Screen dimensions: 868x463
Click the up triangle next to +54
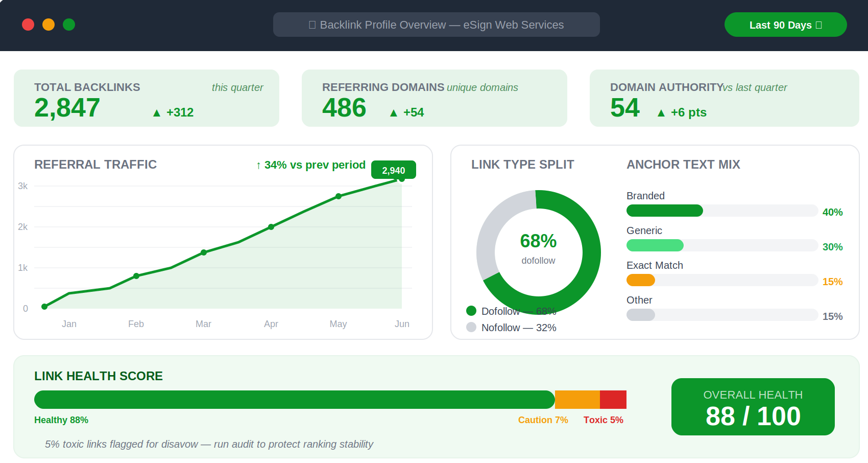click(394, 113)
